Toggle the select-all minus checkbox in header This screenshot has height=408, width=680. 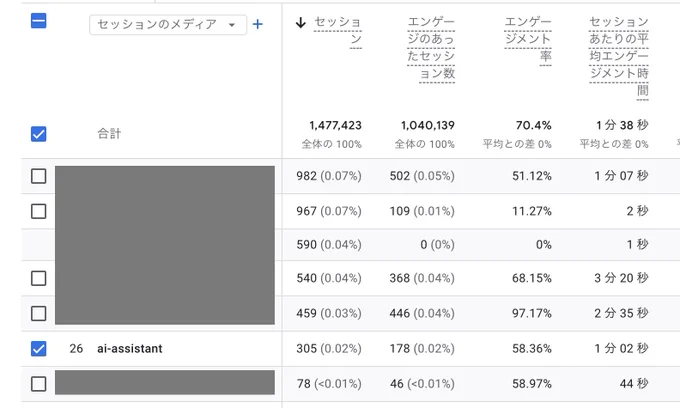click(x=39, y=21)
